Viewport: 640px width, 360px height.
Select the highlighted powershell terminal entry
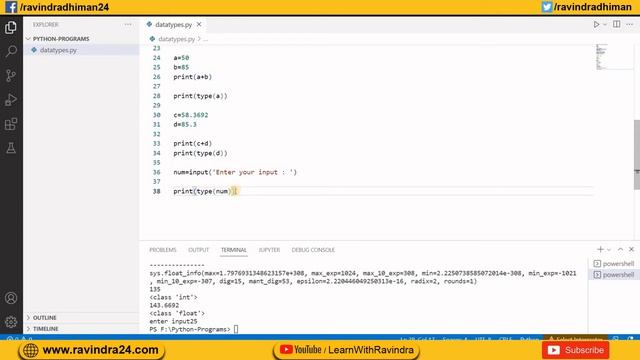[614, 275]
